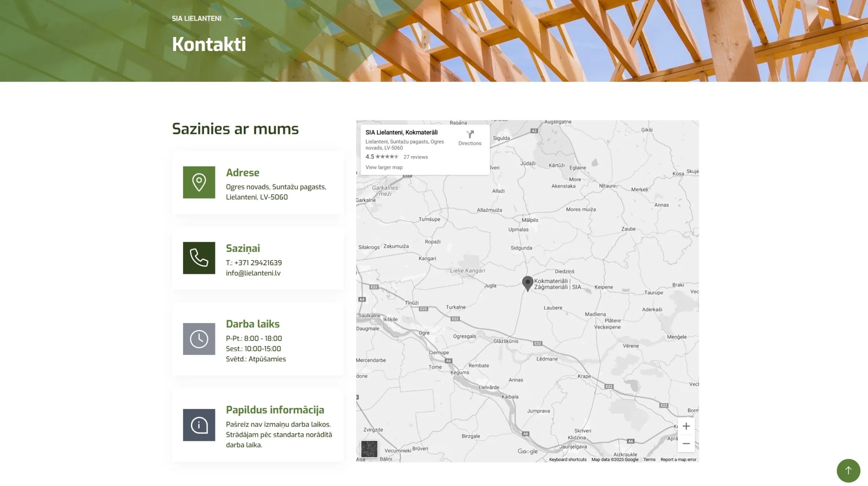Screen dimensions: 868x486
Task: Click Map data ©2025 Google text
Action: [x=615, y=460]
